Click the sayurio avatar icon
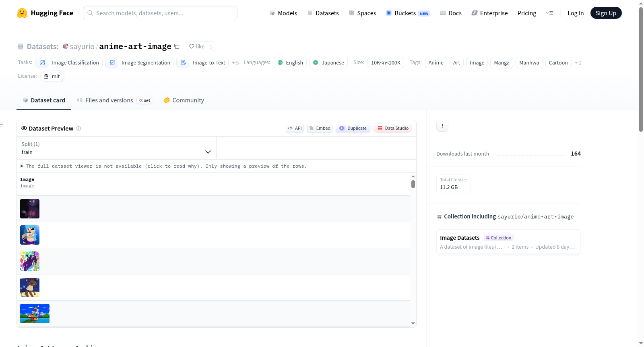644x347 pixels. click(65, 46)
